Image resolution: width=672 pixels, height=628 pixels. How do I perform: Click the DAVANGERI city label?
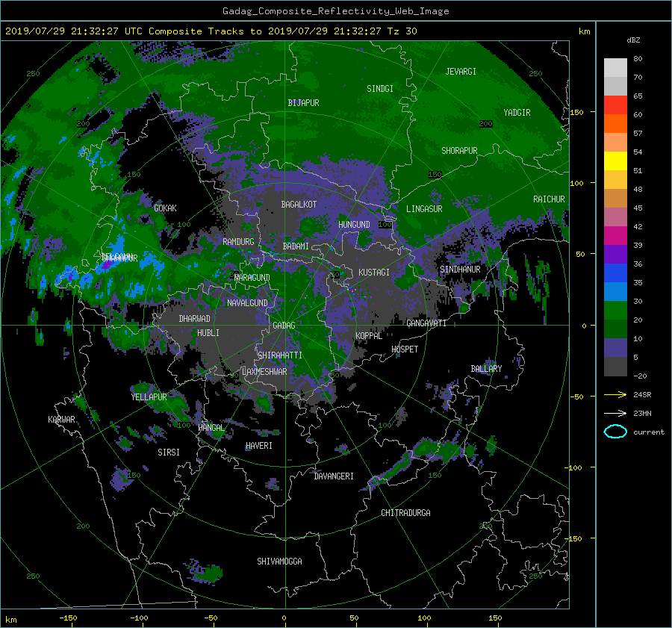tap(334, 476)
